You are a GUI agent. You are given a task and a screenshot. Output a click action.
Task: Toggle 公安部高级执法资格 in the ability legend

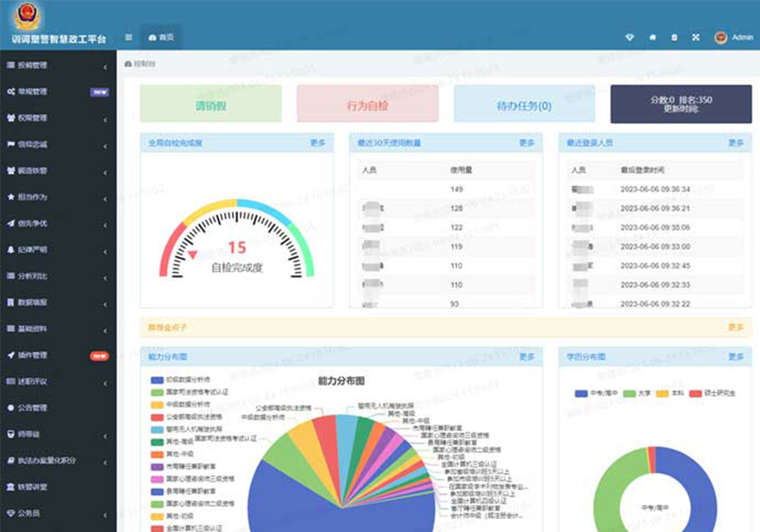click(x=186, y=417)
